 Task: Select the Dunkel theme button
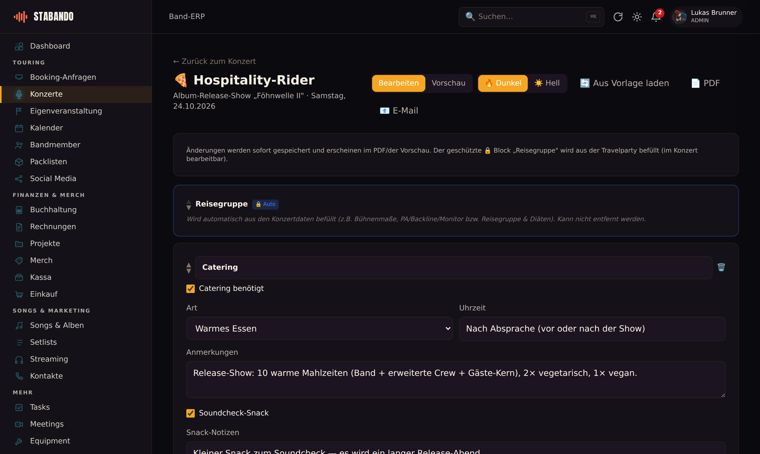coord(503,83)
